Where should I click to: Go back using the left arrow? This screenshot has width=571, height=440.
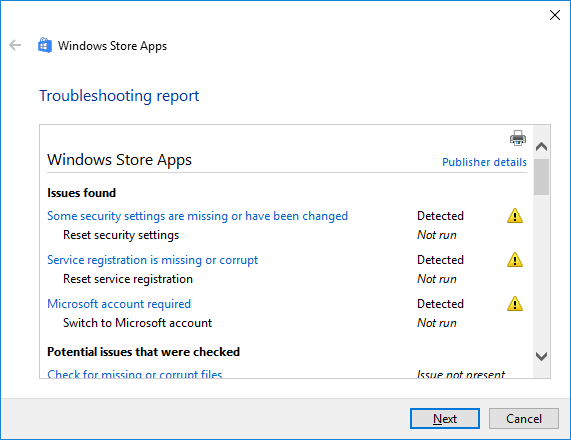(15, 46)
